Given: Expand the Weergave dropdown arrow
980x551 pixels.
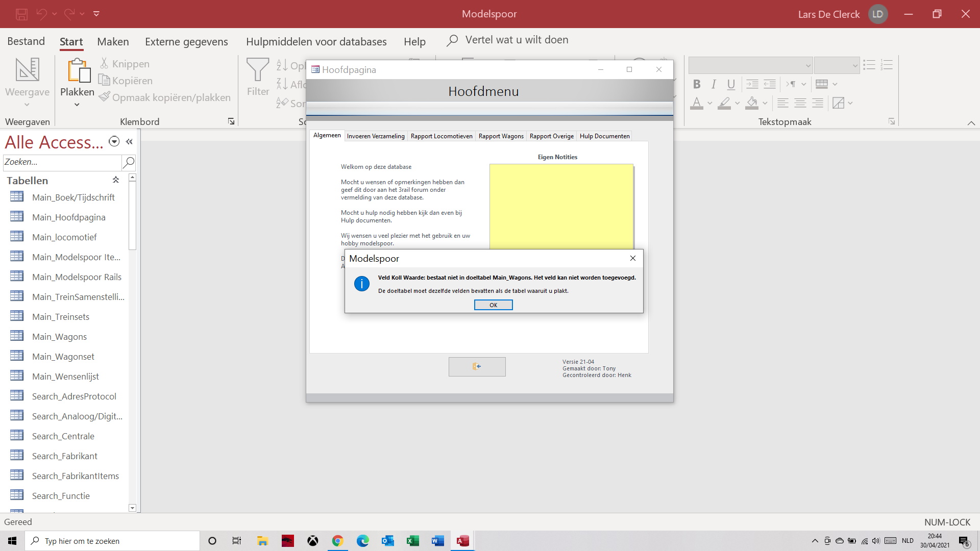Looking at the screenshot, I should [27, 105].
